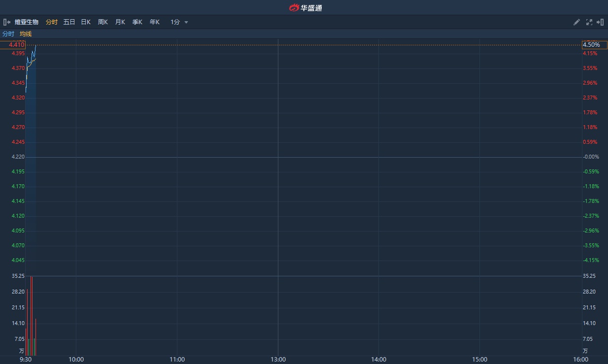Collapse the left side panel
Viewport: 608px width, 364px height.
[7, 22]
